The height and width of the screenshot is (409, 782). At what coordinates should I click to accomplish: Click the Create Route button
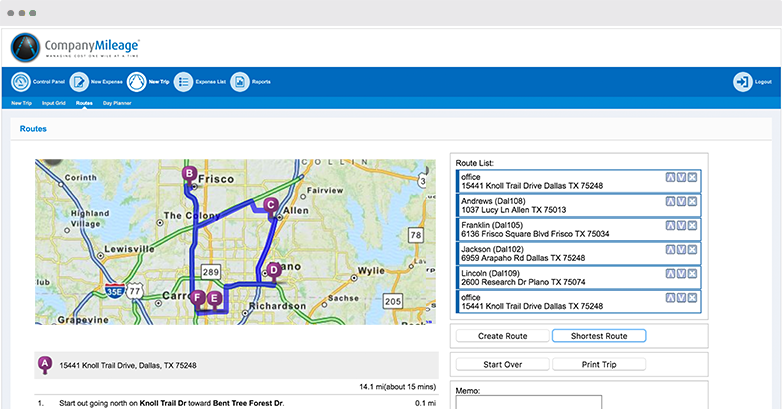[502, 336]
